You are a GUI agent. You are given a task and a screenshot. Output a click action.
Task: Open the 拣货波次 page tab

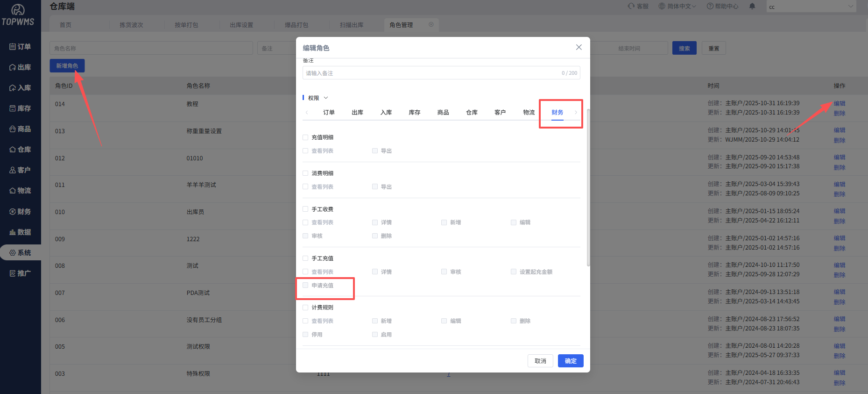pyautogui.click(x=131, y=25)
